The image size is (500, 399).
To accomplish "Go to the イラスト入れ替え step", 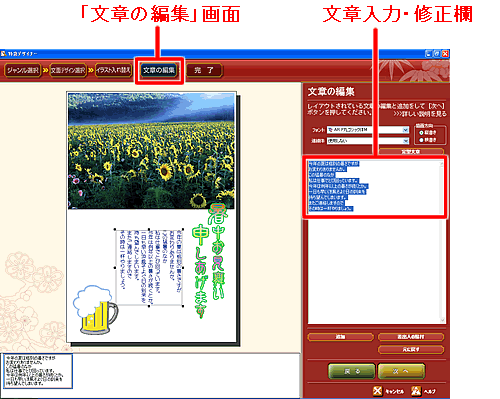I will [113, 70].
